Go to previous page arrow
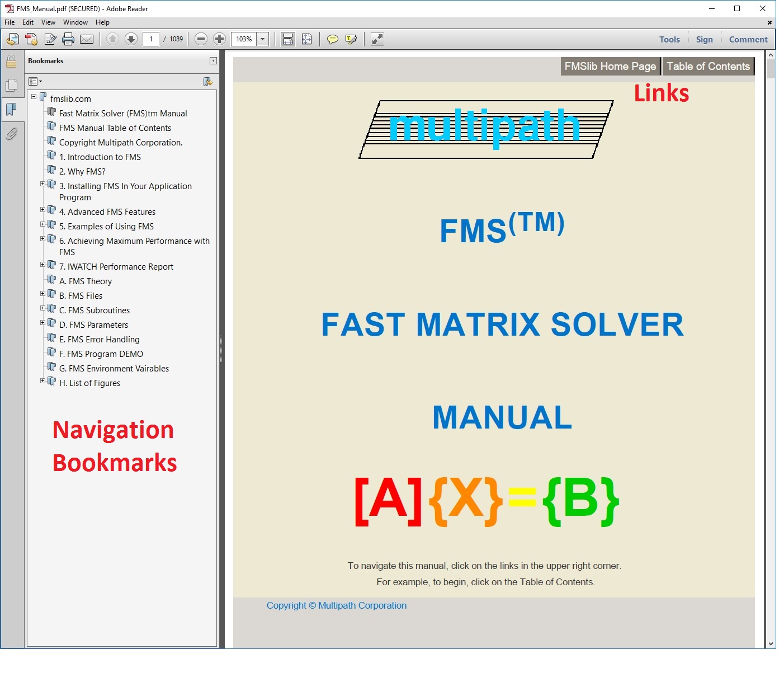784x687 pixels. (x=112, y=39)
